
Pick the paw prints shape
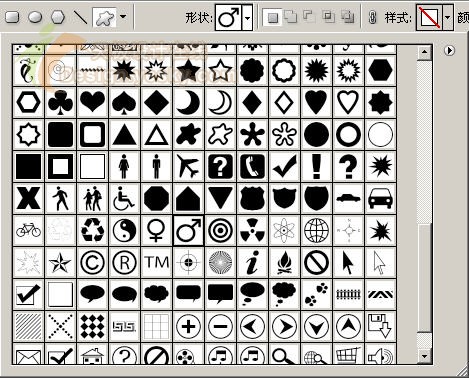[x=316, y=294]
